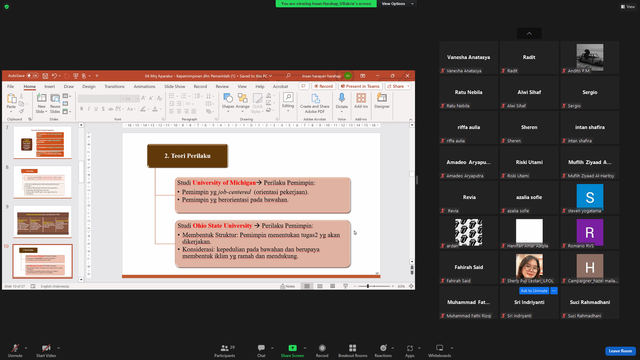Open font size dropdown in ribbon

tap(137, 99)
